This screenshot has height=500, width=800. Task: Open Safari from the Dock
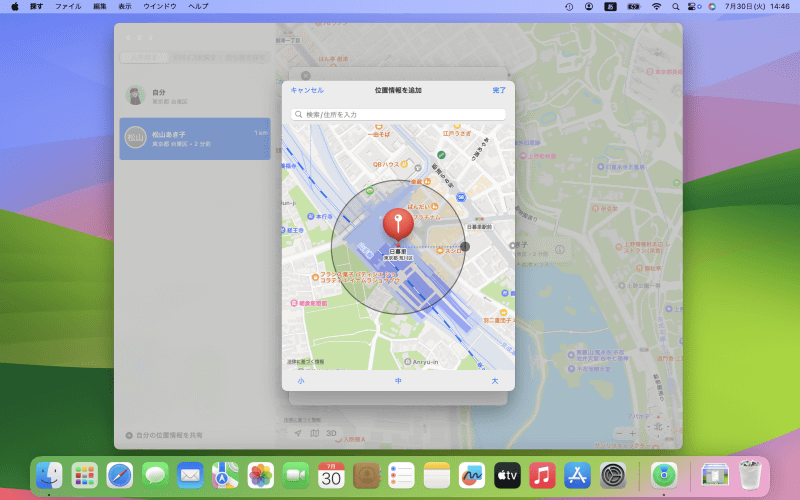point(120,476)
